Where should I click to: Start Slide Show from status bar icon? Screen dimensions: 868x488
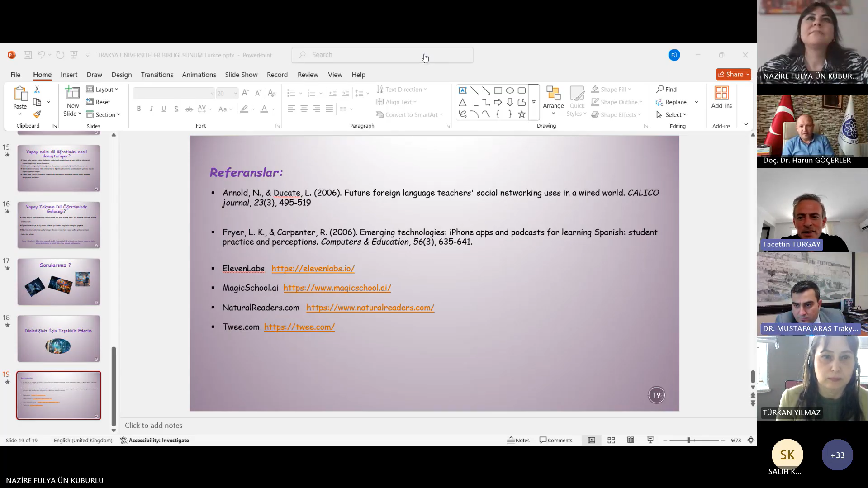(650, 440)
